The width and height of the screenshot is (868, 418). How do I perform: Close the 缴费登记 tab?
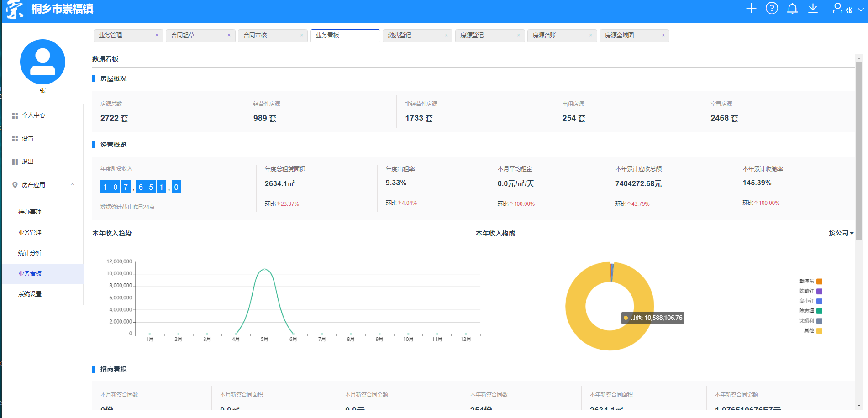[x=446, y=35]
